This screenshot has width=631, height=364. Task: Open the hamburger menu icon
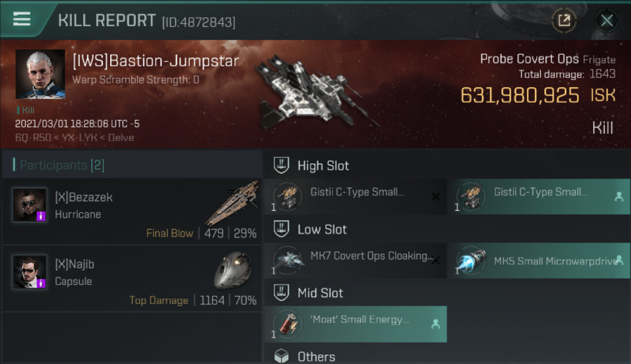[22, 19]
